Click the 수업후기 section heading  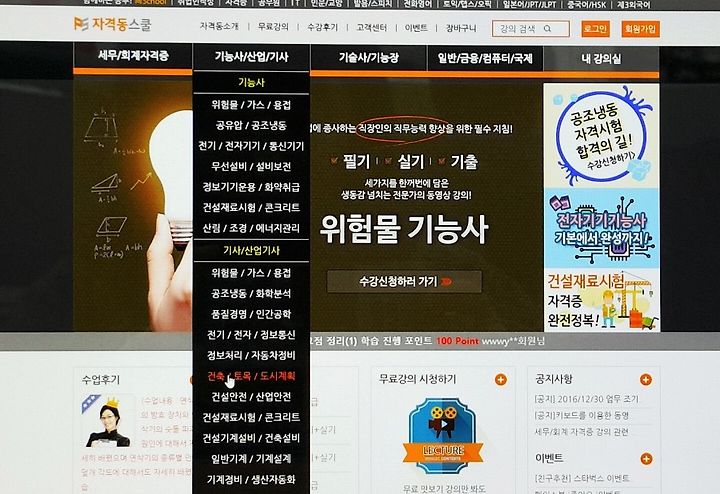(101, 380)
